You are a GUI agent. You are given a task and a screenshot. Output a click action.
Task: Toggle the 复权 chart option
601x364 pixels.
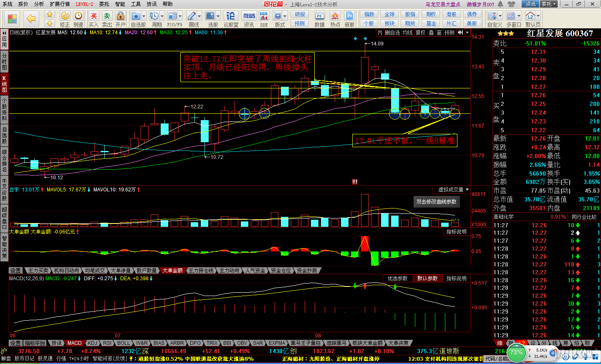click(421, 33)
